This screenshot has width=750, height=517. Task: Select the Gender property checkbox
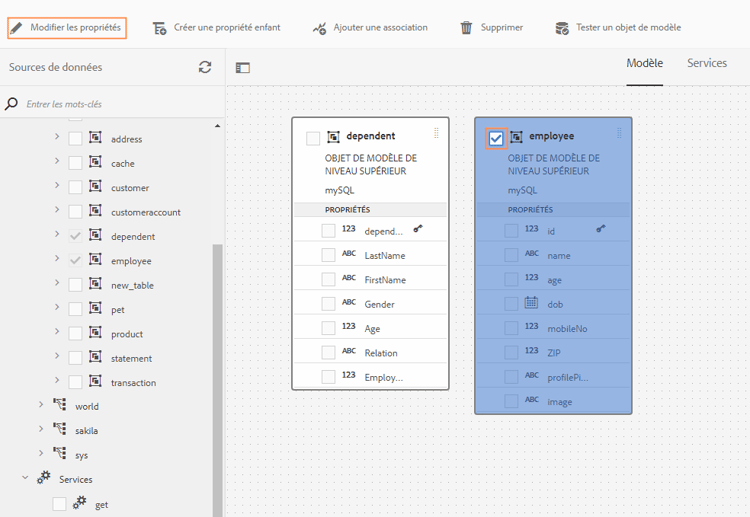click(x=328, y=304)
